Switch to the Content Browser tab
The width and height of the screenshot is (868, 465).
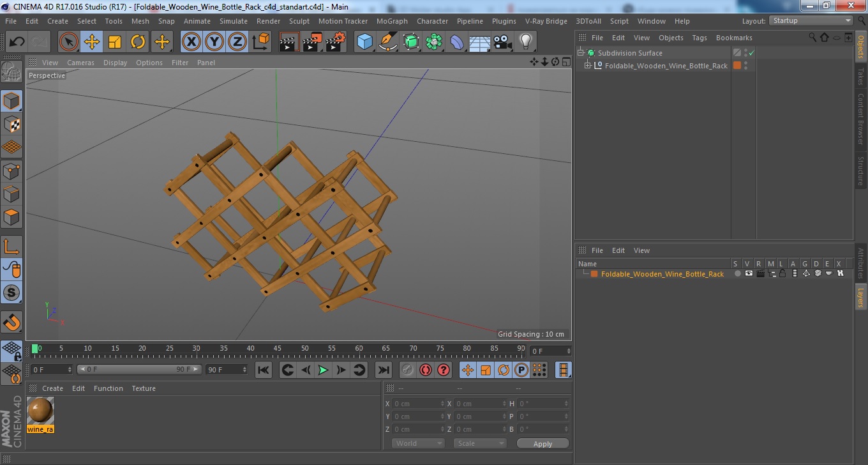point(861,119)
